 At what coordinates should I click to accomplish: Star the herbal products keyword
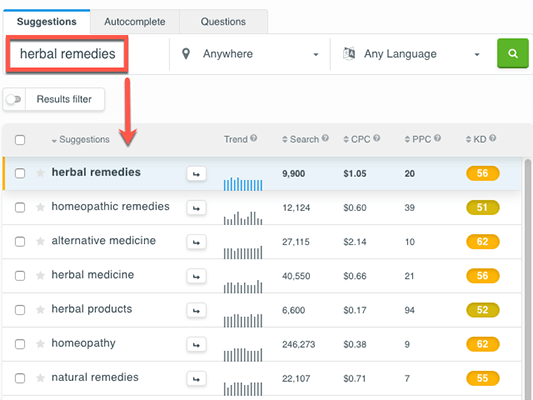pos(40,310)
